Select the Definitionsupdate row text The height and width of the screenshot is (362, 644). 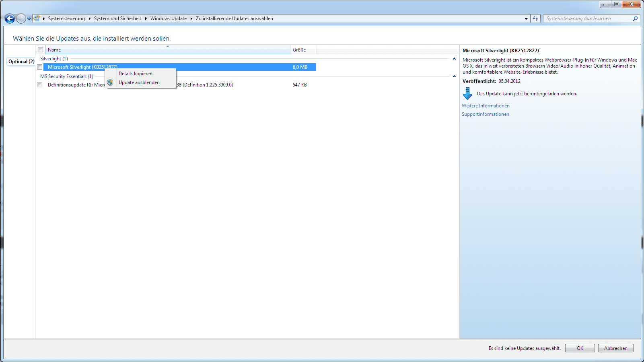140,85
